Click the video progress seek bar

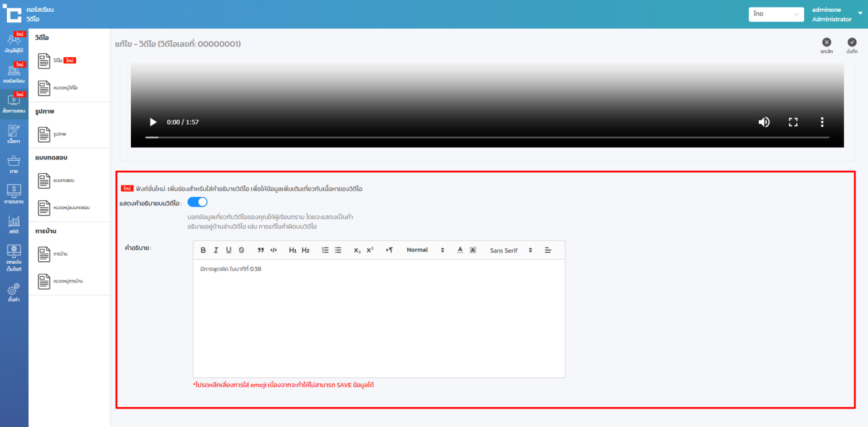tap(487, 137)
